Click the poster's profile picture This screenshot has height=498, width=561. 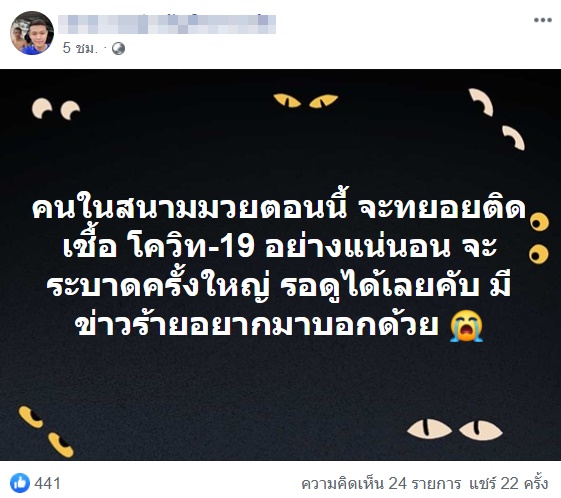click(32, 33)
